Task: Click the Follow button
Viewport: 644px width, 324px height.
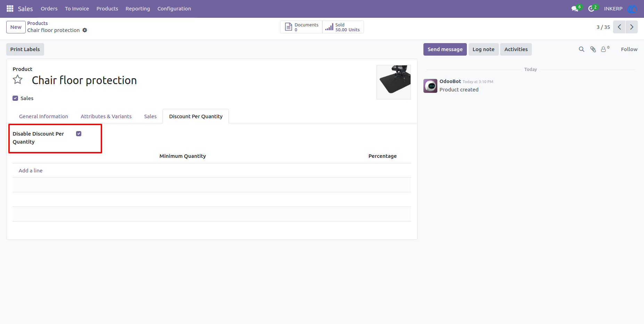Action: coord(629,49)
